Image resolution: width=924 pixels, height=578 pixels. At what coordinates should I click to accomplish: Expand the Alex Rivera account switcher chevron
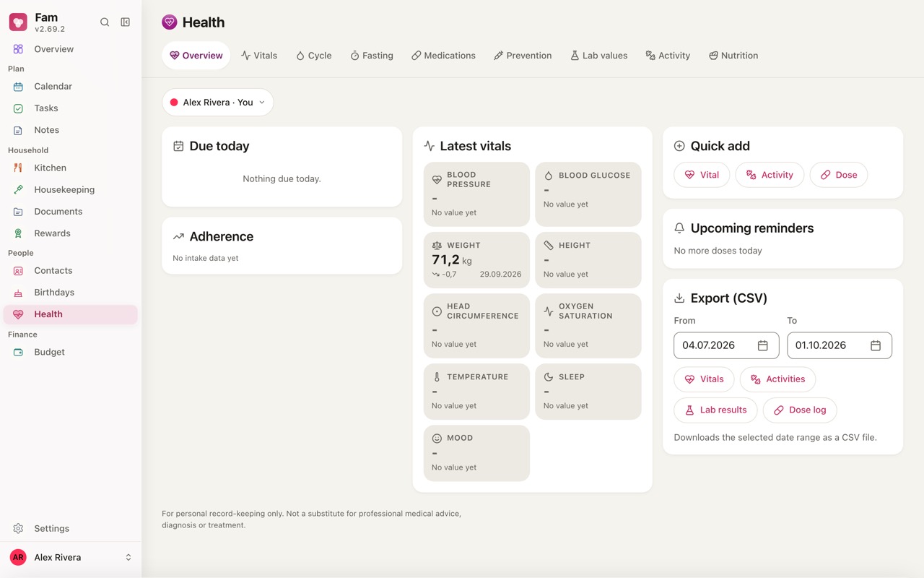(128, 557)
